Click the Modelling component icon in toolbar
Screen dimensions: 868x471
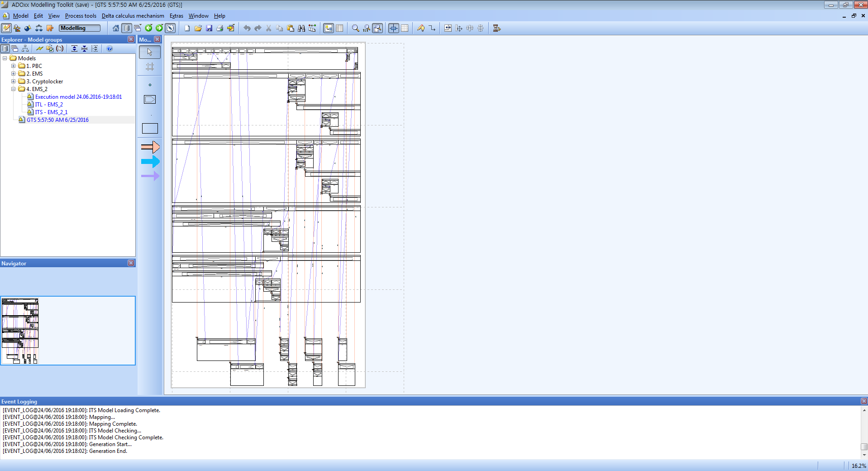click(x=6, y=28)
